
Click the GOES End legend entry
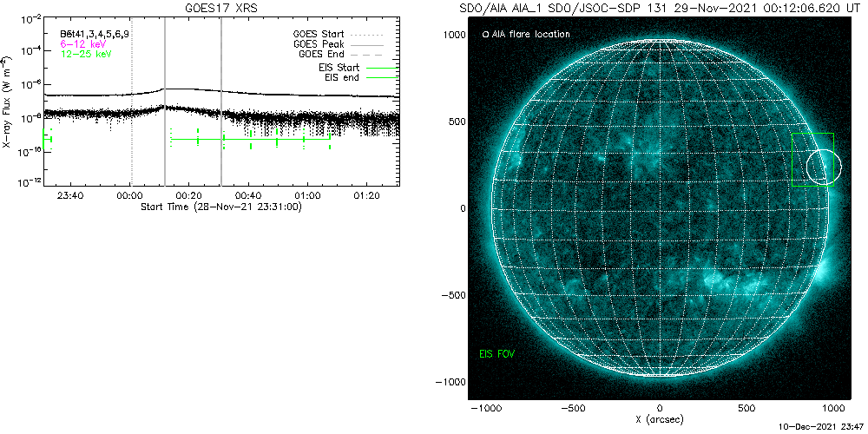coord(321,54)
